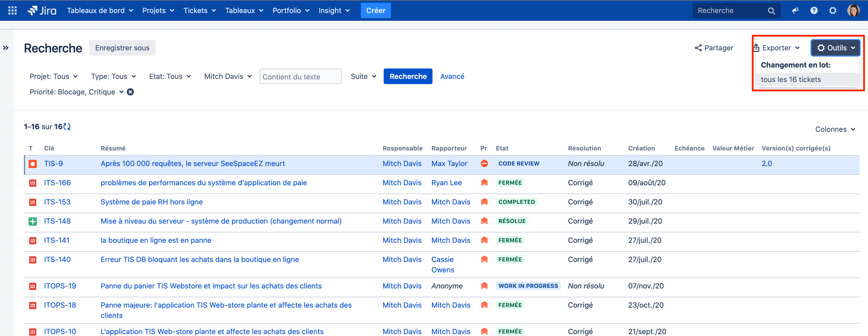Switch to Avancé search mode
The height and width of the screenshot is (336, 868).
(452, 76)
